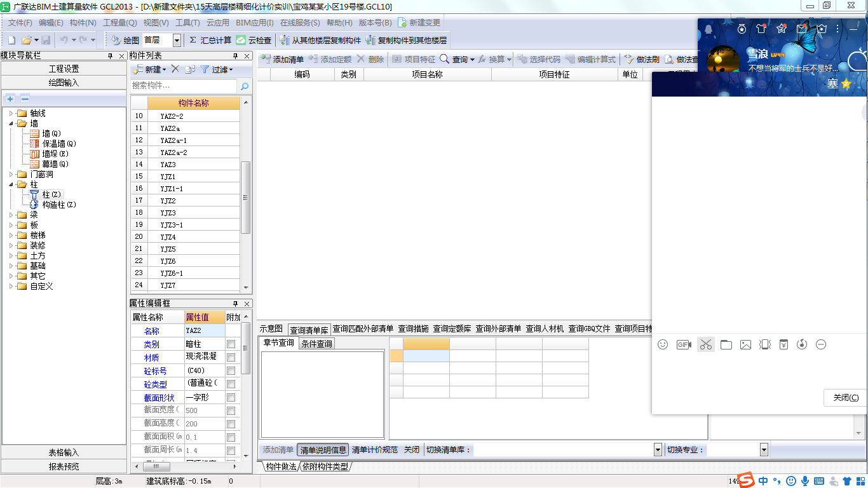
Task: Expand all tree nodes with plus icon
Action: click(x=10, y=98)
